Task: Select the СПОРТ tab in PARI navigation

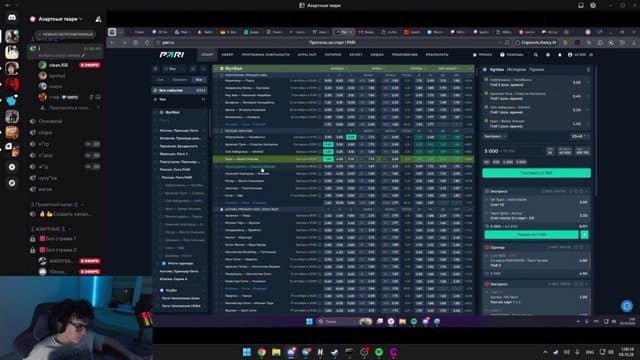Action: pos(207,54)
